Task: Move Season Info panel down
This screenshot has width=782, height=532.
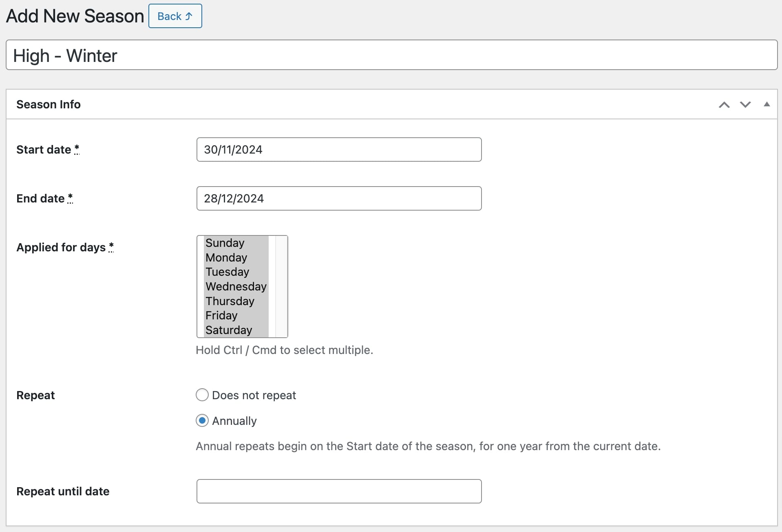Action: (745, 105)
